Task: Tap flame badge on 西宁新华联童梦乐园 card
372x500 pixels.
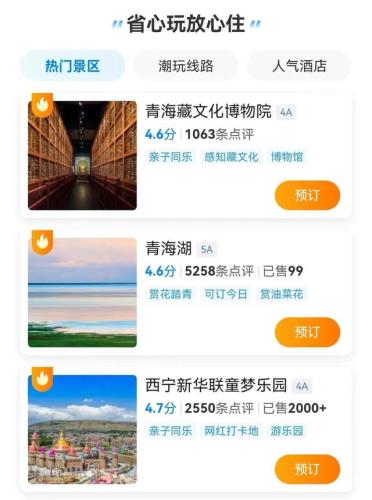Action: click(42, 379)
